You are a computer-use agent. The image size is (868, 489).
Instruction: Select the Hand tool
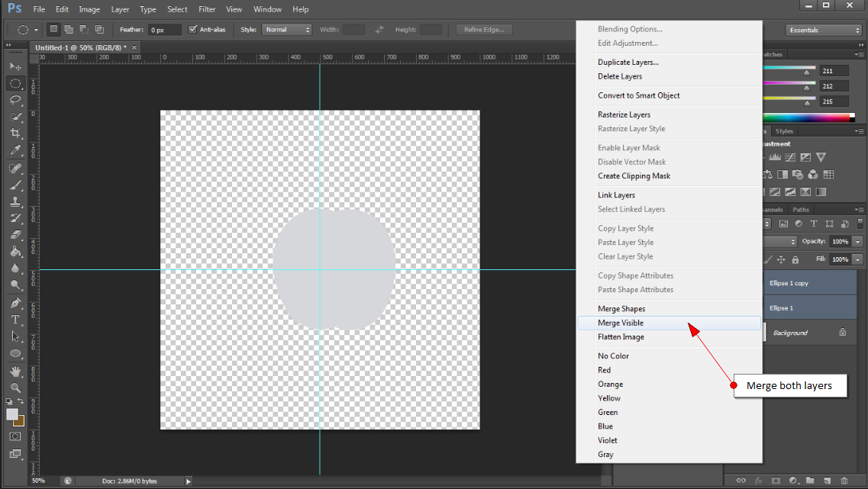tap(15, 371)
